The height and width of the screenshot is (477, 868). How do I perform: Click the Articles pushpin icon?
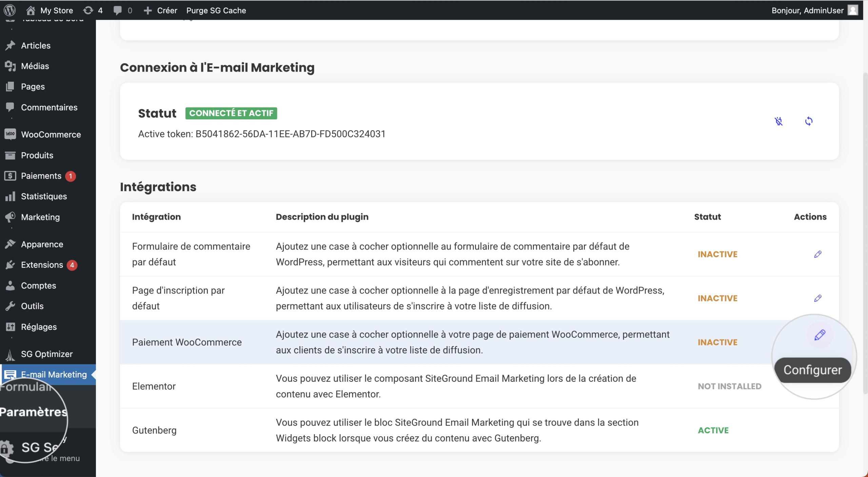[x=10, y=45]
